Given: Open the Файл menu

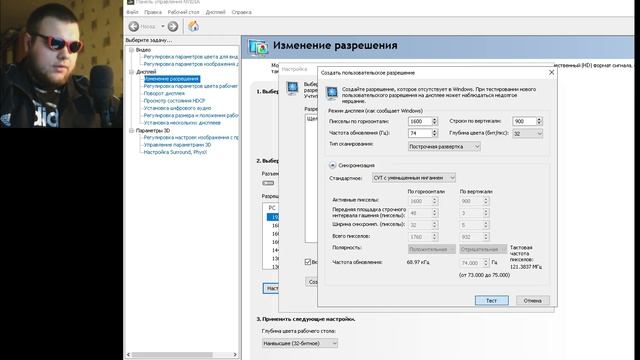Looking at the screenshot, I should coord(132,12).
